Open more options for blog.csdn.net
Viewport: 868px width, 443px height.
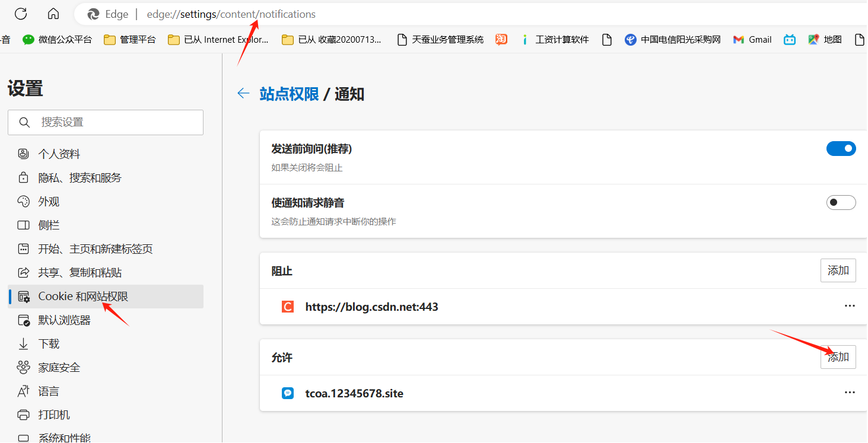(850, 306)
